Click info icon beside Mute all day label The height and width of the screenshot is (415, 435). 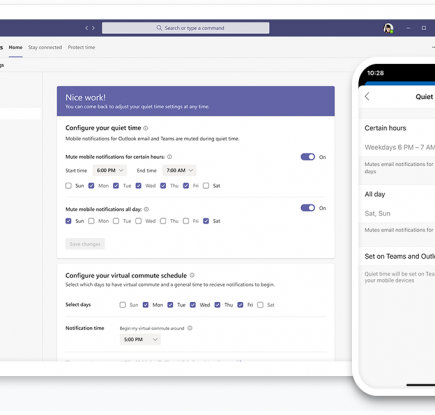(x=146, y=209)
